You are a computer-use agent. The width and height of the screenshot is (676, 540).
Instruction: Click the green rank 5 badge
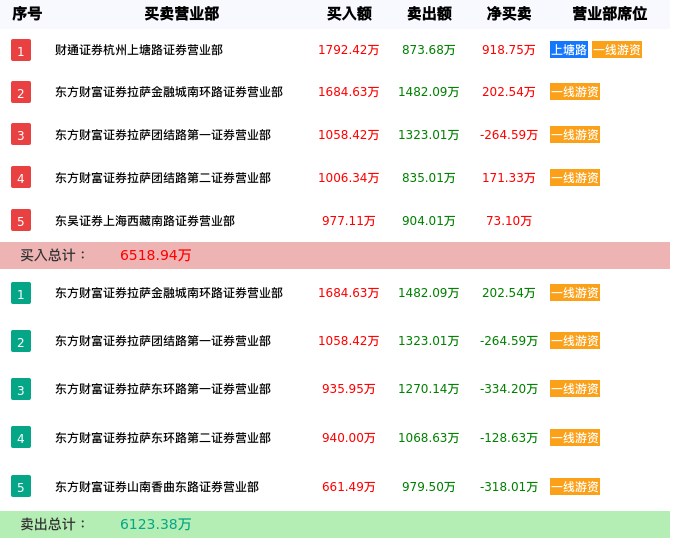point(21,487)
